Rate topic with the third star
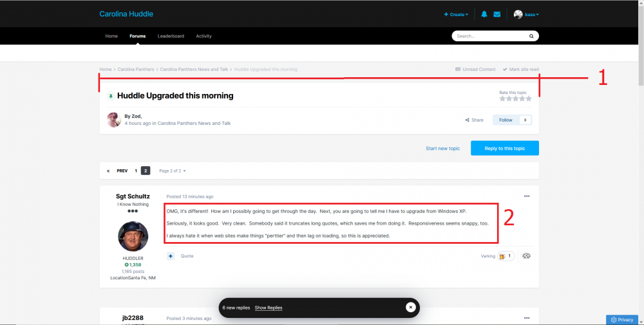This screenshot has height=325, width=644. 515,98
